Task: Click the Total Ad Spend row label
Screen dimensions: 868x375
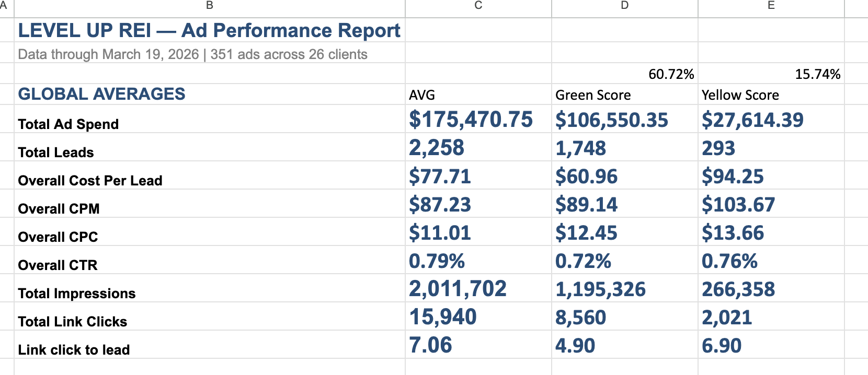Action: [210, 119]
